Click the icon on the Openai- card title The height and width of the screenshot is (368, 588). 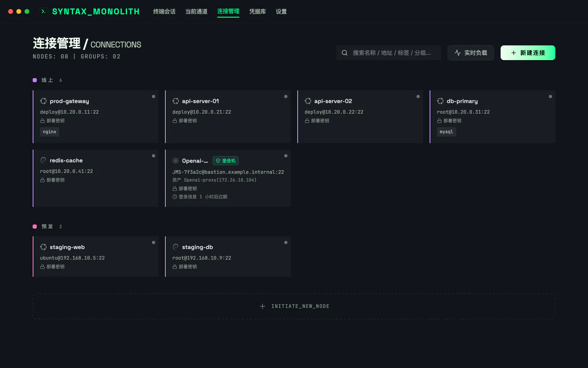[x=176, y=161]
